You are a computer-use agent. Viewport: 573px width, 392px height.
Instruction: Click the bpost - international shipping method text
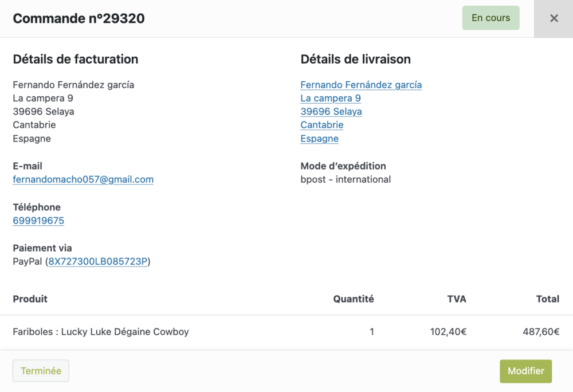[346, 179]
